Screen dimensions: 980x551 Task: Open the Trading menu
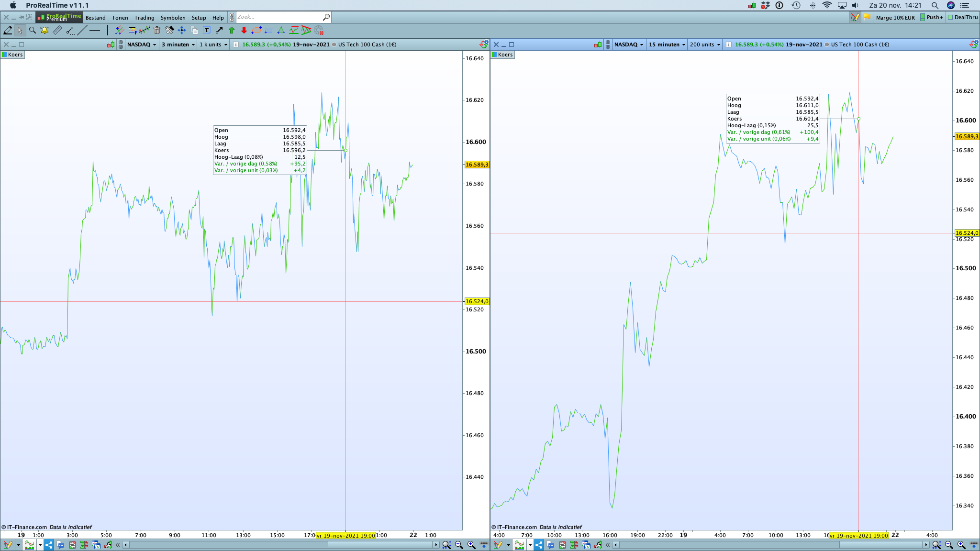tap(144, 18)
